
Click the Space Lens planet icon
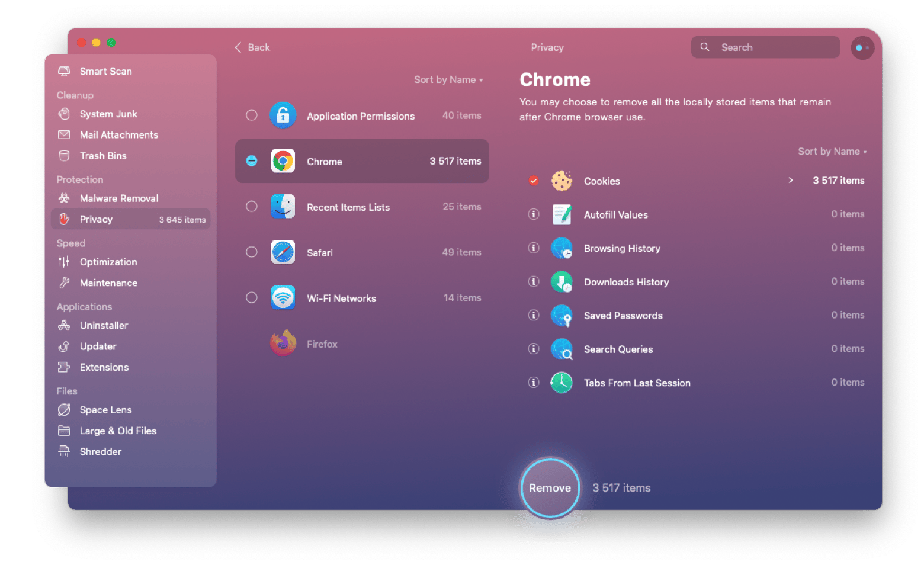point(64,410)
